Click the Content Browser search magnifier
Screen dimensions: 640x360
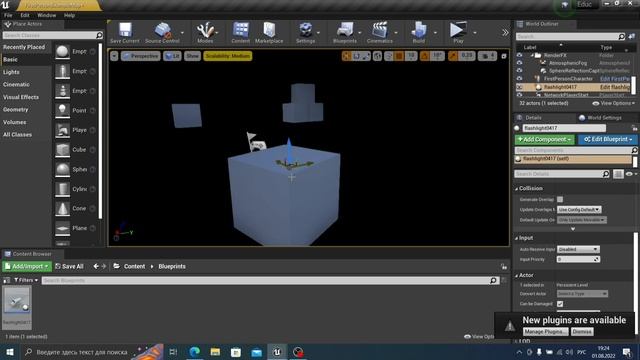click(x=493, y=280)
